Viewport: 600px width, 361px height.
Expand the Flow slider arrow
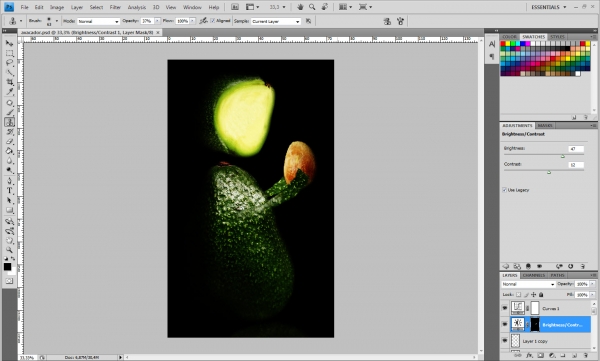tap(192, 21)
